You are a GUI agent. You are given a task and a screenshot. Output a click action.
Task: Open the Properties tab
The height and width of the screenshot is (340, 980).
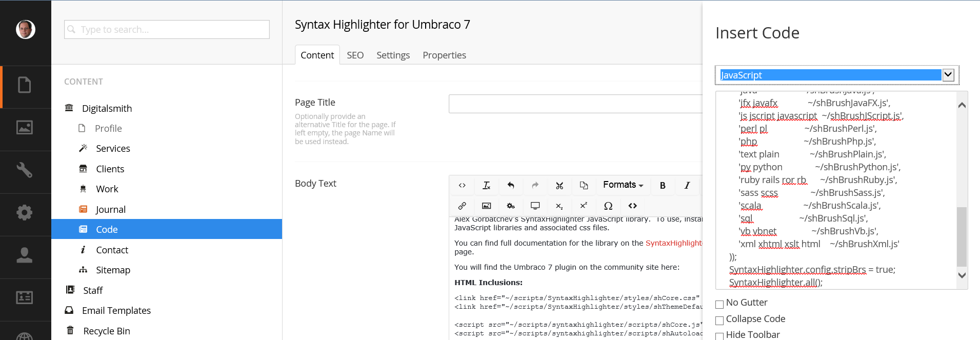[x=444, y=55]
